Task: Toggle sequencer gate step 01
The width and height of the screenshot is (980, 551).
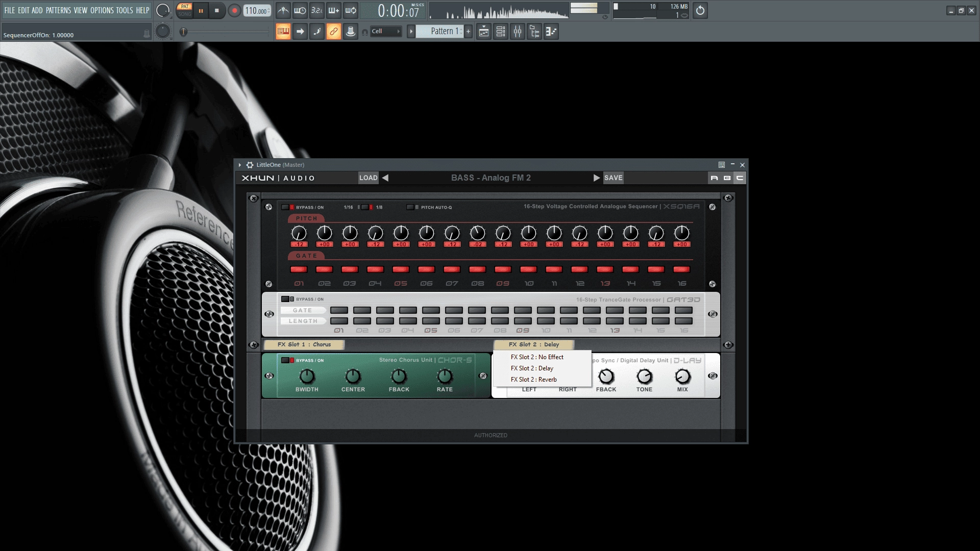Action: (x=299, y=269)
